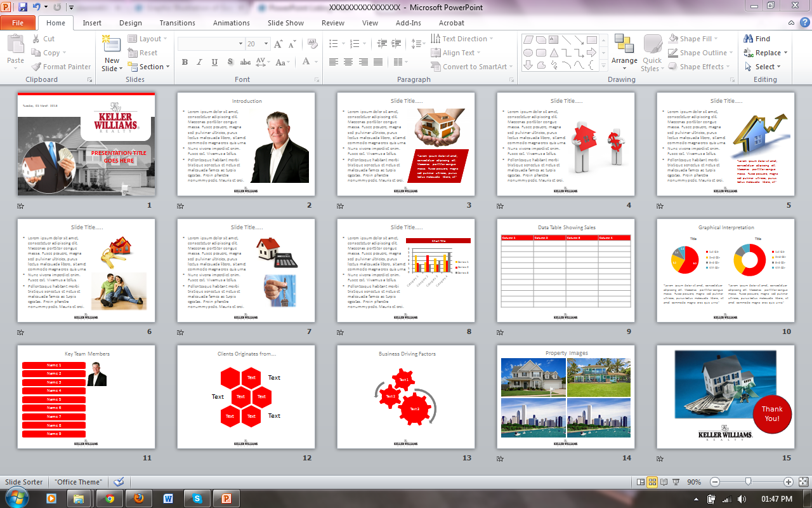Toggle bullets list formatting
Screen dimensions: 812x508
pos(333,44)
